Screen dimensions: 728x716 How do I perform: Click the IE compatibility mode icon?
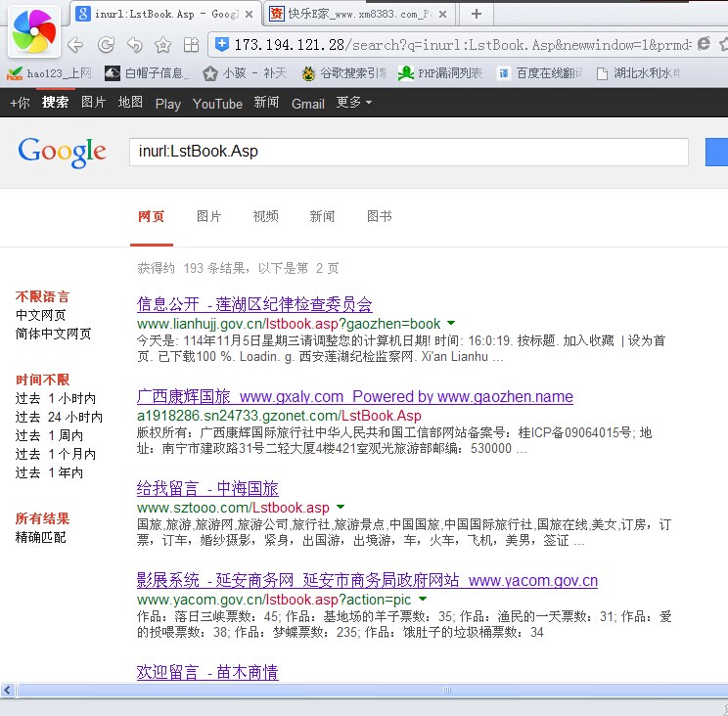click(x=704, y=44)
